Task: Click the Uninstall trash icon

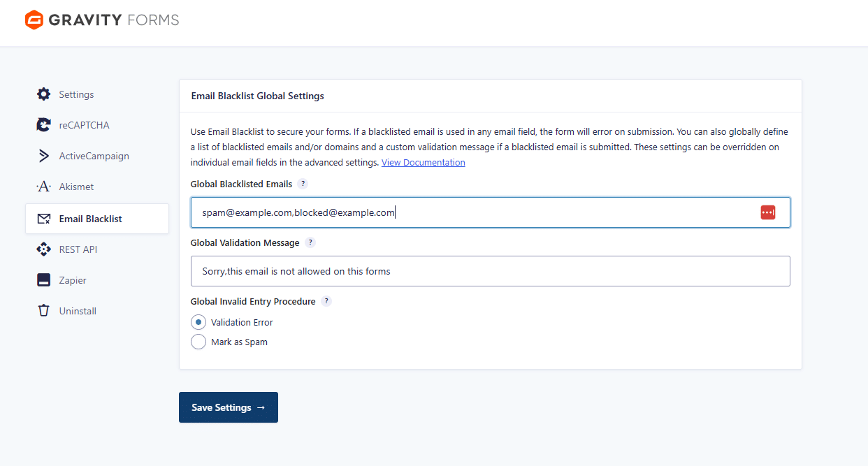Action: tap(43, 311)
